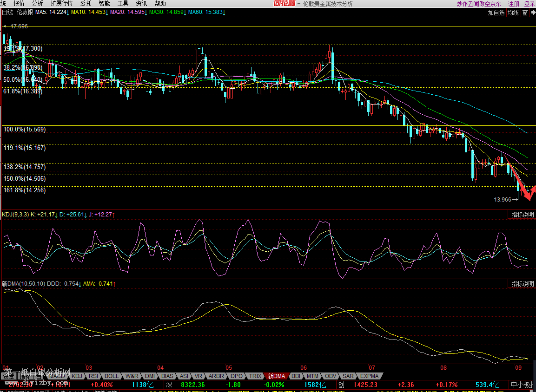This screenshot has height=392, width=536.
Task: Click the 窗 window layout icon
Action: (525, 13)
